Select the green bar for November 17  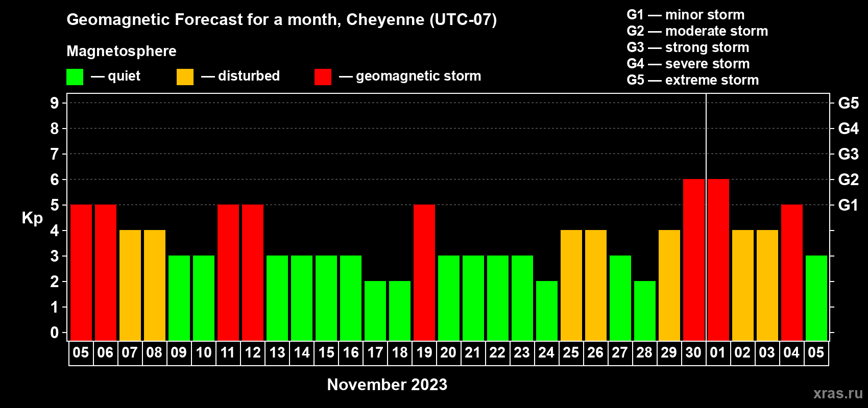point(375,311)
